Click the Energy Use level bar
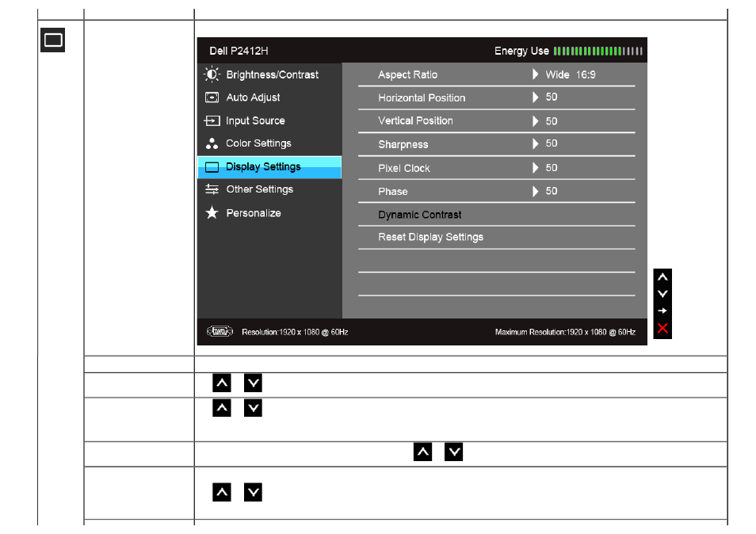Image resolution: width=756 pixels, height=534 pixels. coord(598,51)
